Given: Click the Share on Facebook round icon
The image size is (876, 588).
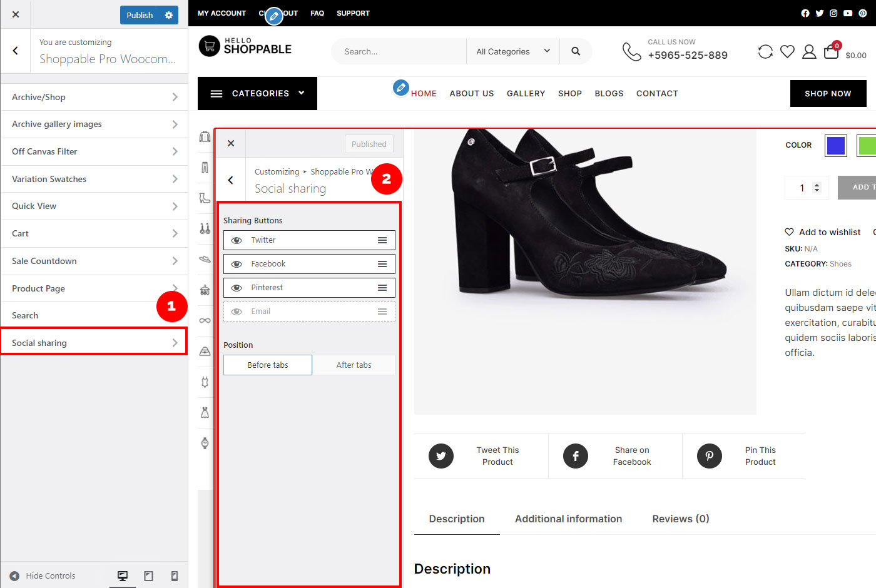Looking at the screenshot, I should coord(576,456).
